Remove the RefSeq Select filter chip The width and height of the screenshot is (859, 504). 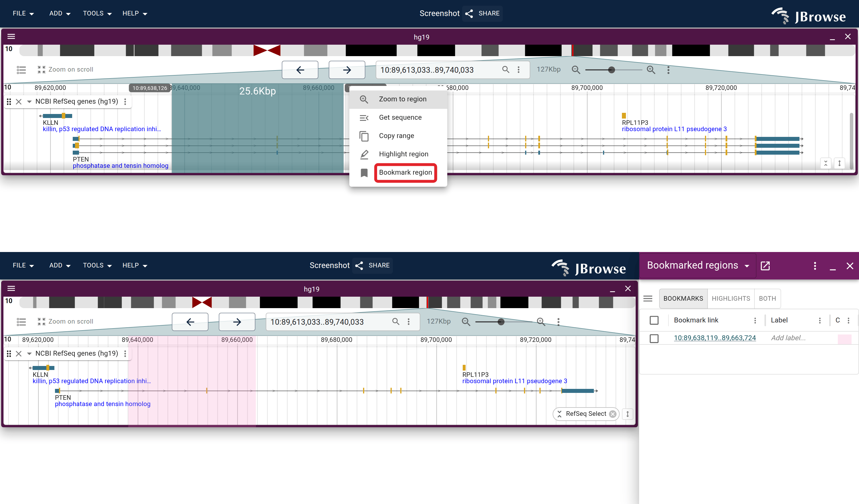point(613,414)
